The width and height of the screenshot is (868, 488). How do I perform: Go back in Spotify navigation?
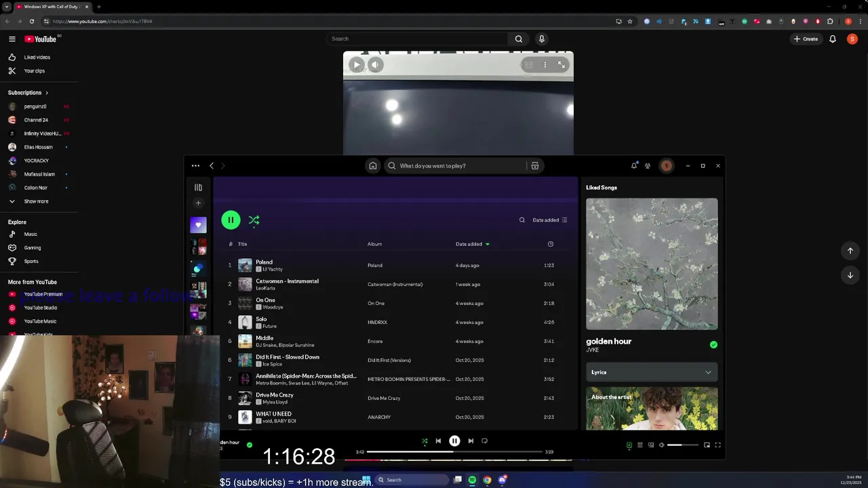click(212, 165)
